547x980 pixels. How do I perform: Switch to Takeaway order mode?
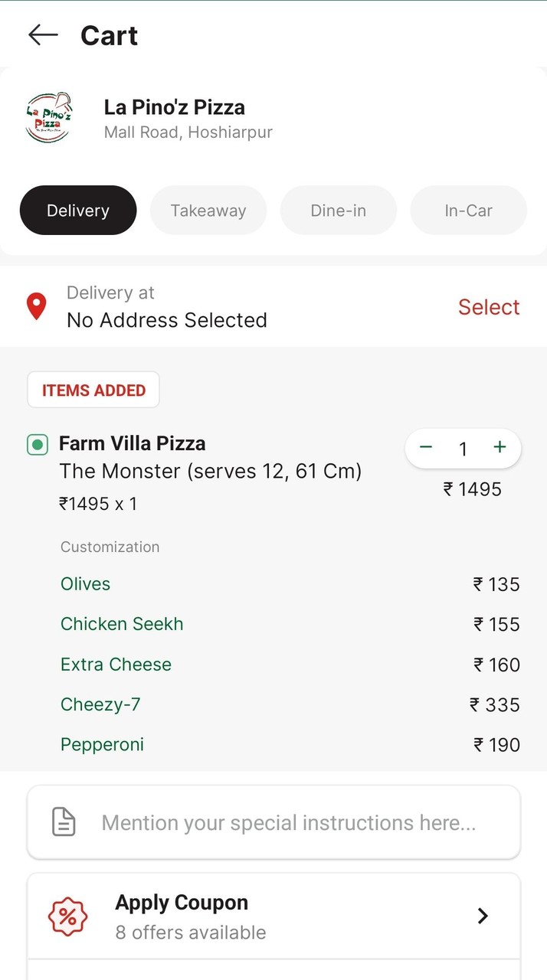click(x=208, y=211)
